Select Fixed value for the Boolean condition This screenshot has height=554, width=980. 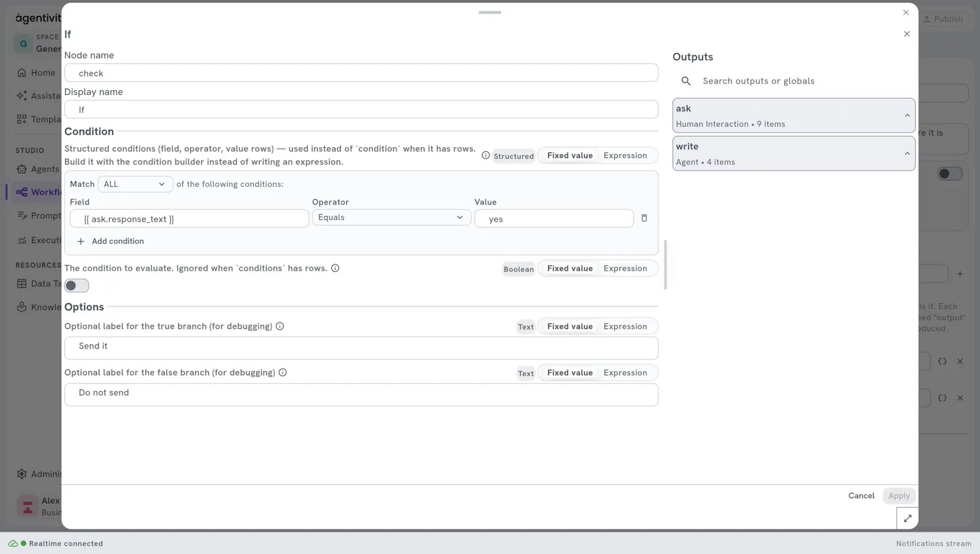pyautogui.click(x=570, y=268)
